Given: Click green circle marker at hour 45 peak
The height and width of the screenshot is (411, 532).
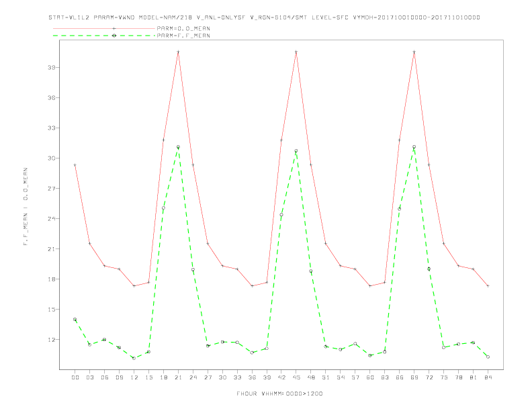Looking at the screenshot, I should [x=296, y=151].
